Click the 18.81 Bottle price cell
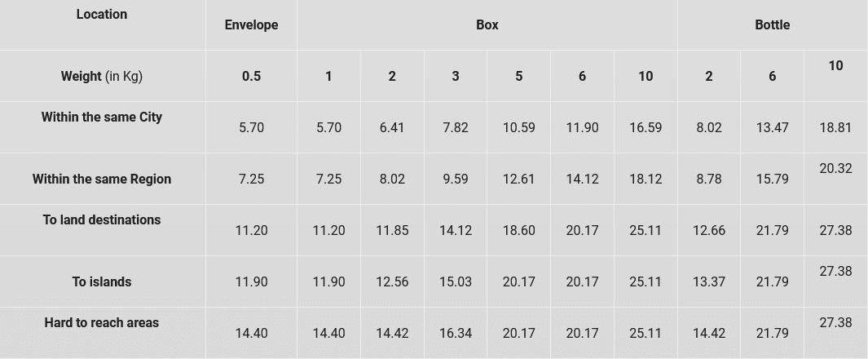This screenshot has height=359, width=868. 835,128
